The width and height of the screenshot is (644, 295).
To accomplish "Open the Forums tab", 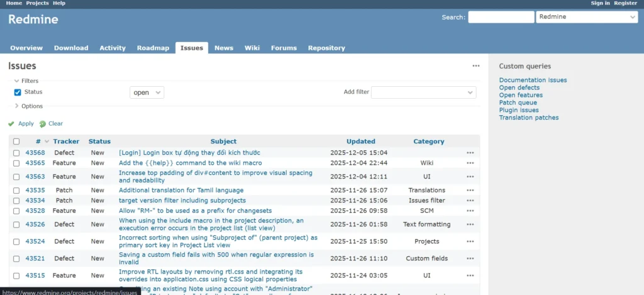I will click(x=284, y=48).
